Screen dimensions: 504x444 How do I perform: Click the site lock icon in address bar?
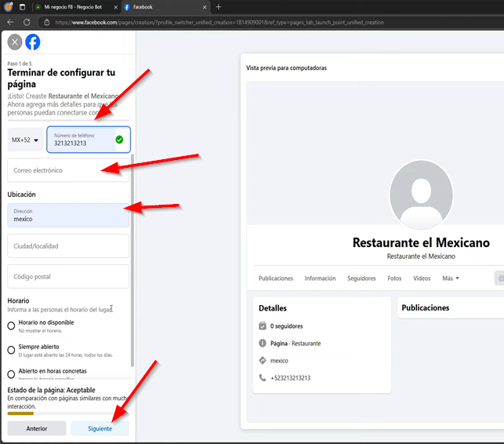click(47, 22)
